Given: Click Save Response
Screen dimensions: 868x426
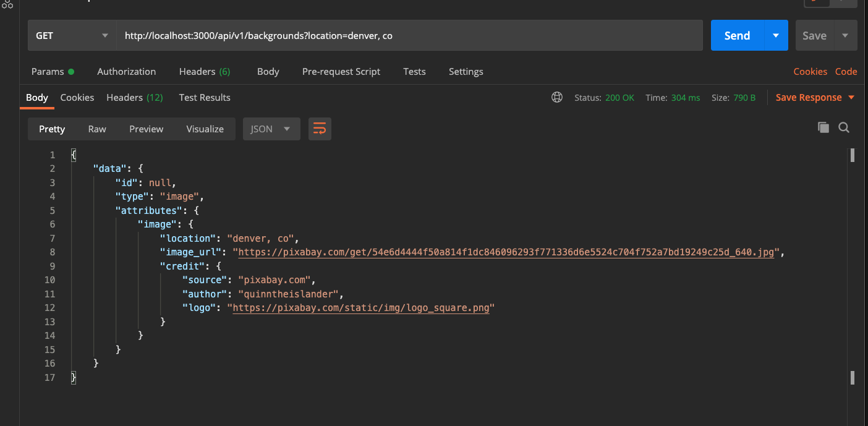Looking at the screenshot, I should [x=809, y=97].
